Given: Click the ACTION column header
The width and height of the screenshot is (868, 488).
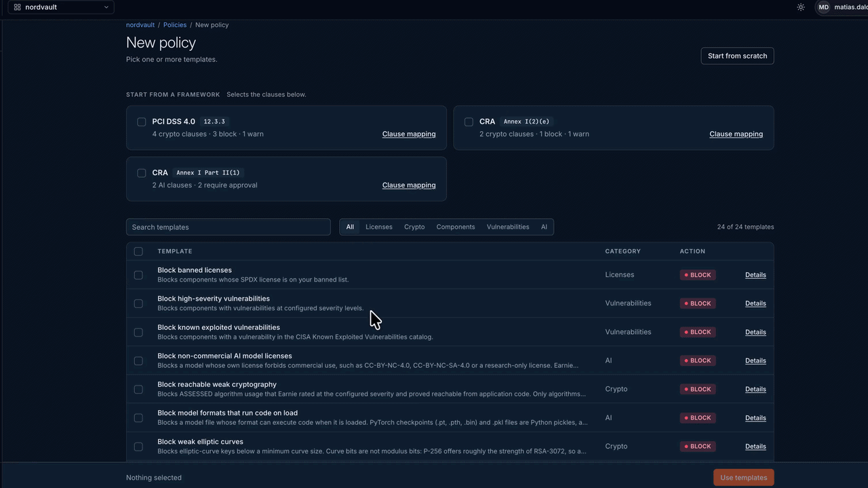Looking at the screenshot, I should click(692, 251).
